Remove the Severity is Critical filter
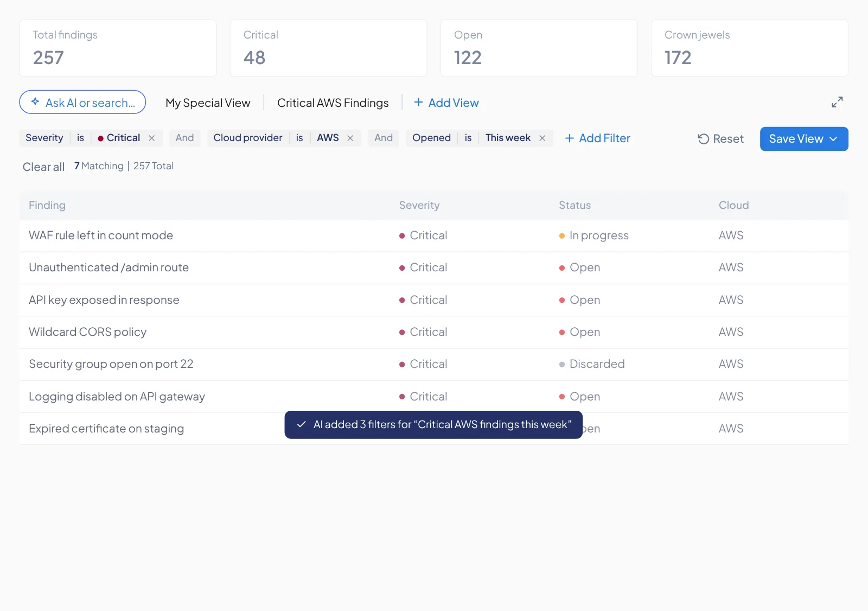Image resolution: width=868 pixels, height=611 pixels. [152, 138]
